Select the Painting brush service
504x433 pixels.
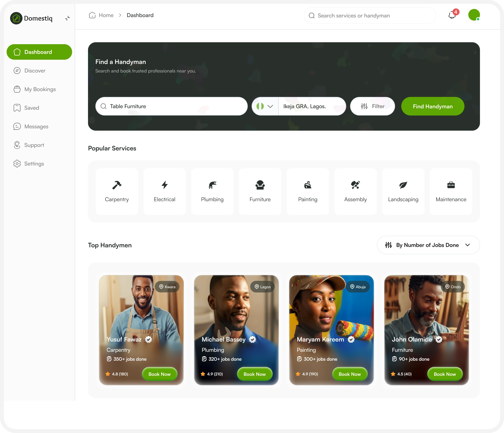308,191
